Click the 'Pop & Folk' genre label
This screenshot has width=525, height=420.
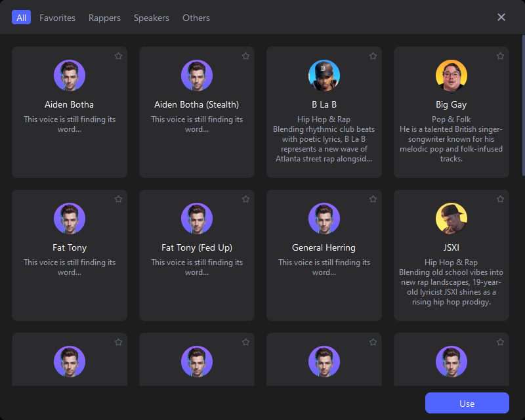click(x=451, y=119)
